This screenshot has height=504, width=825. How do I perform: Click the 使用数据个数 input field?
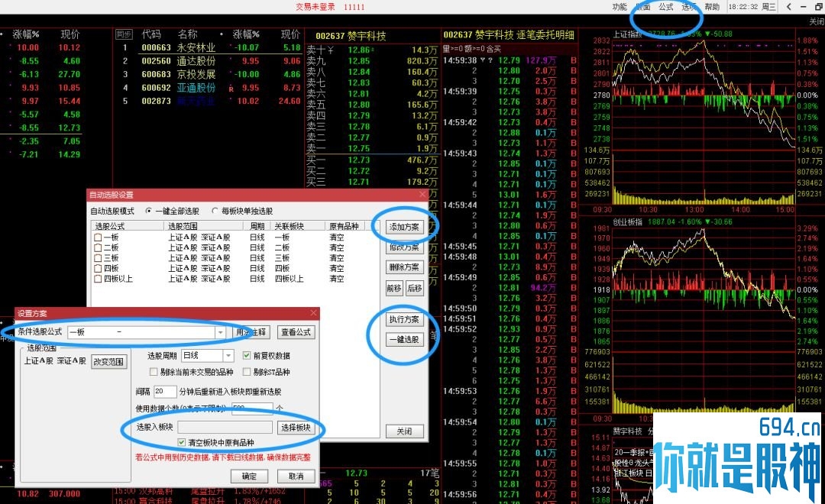252,409
